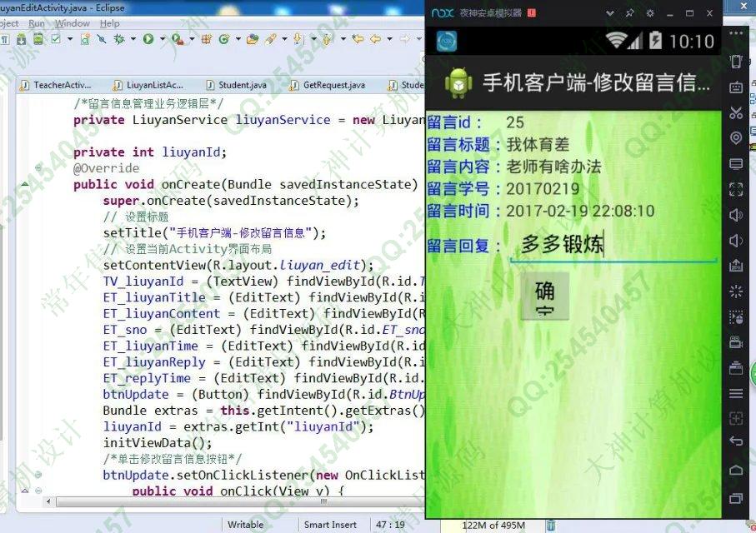Open the Run configurations dropdown arrow

tap(163, 39)
